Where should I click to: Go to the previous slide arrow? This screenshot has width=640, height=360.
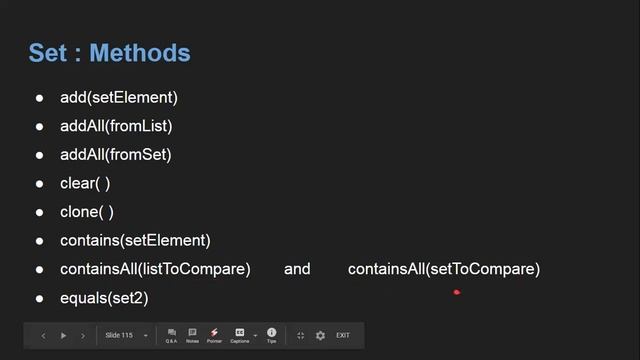pos(43,336)
